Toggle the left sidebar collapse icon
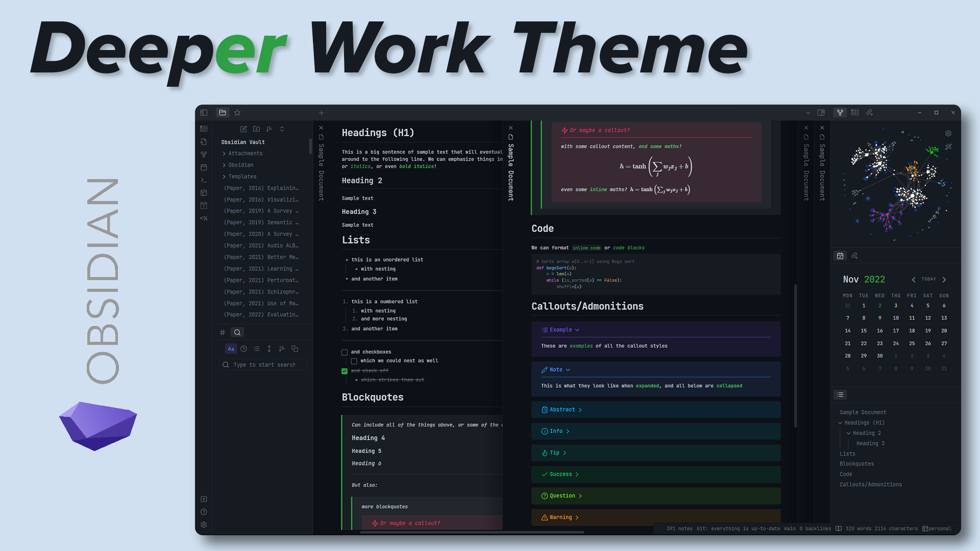 point(204,113)
